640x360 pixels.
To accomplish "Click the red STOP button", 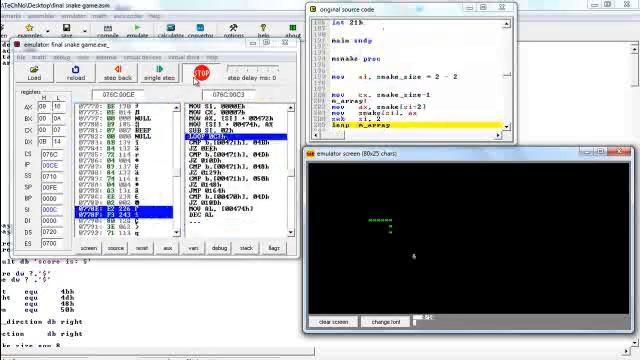I will (202, 73).
